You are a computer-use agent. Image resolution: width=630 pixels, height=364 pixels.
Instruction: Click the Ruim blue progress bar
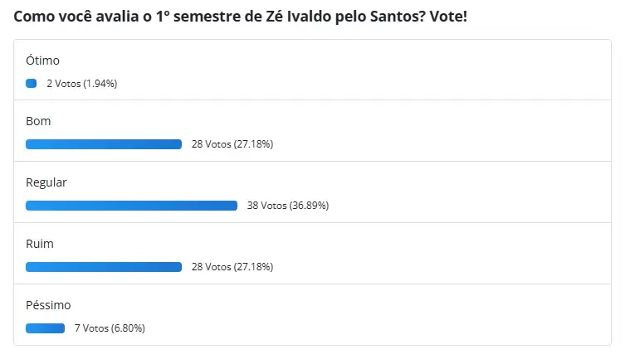(x=104, y=267)
